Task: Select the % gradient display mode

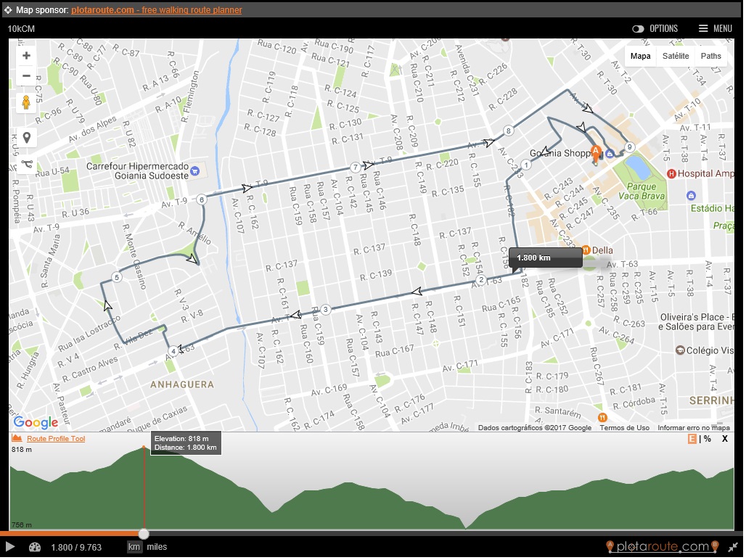Action: pyautogui.click(x=708, y=439)
